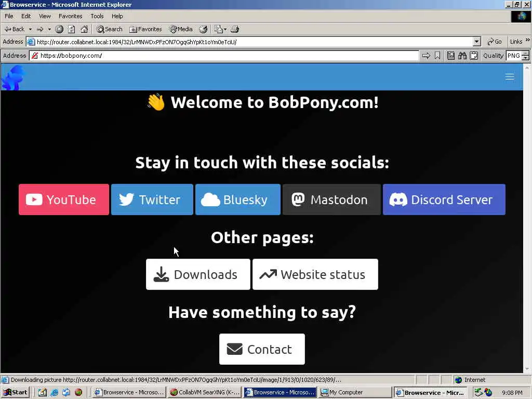Click the Browservice clipboard icon
532x399 pixels.
(474, 56)
